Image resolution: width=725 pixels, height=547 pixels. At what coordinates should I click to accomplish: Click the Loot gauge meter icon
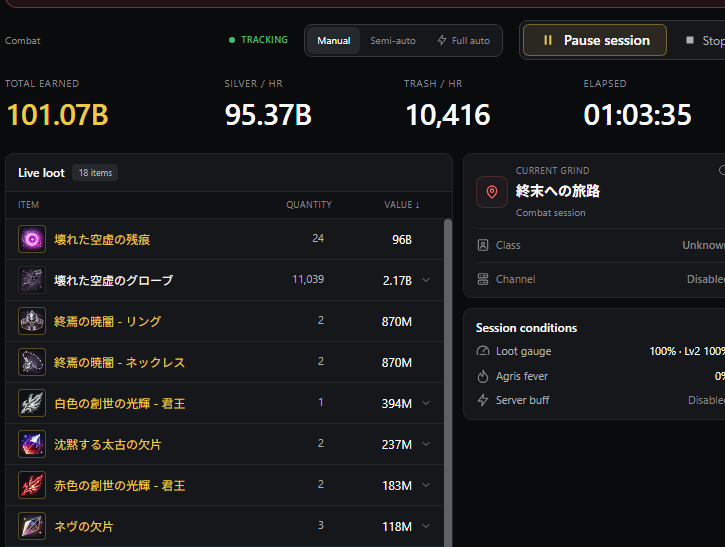click(x=483, y=351)
